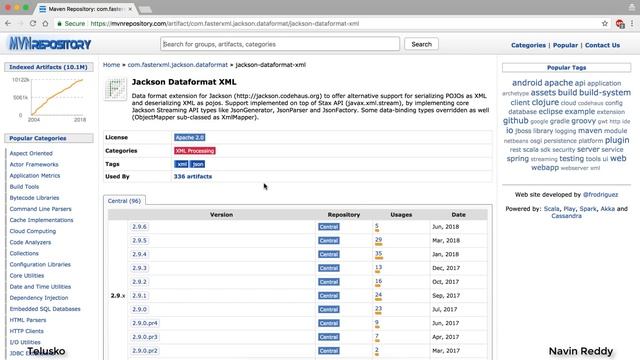This screenshot has height=360, width=640.
Task: Click the Search button
Action: point(421,44)
